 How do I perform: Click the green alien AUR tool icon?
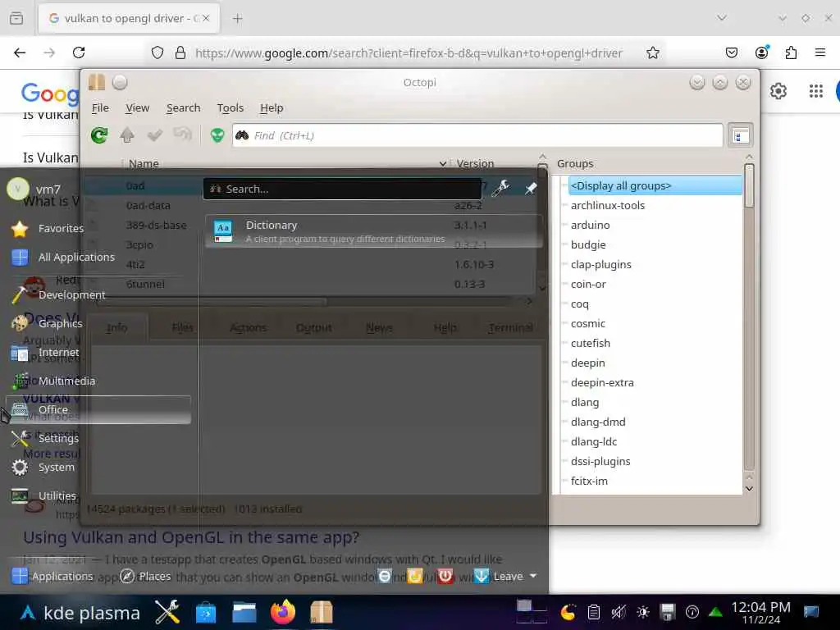pos(217,135)
